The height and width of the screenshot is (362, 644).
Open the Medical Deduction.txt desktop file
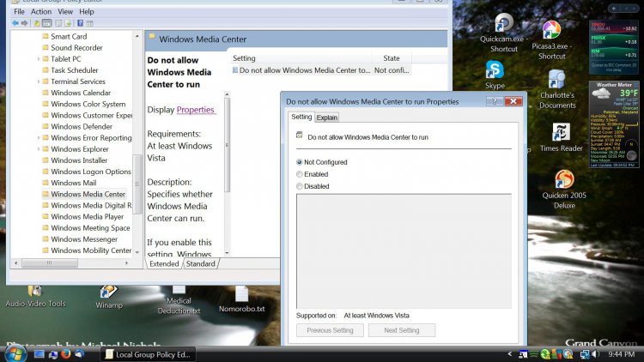click(179, 301)
